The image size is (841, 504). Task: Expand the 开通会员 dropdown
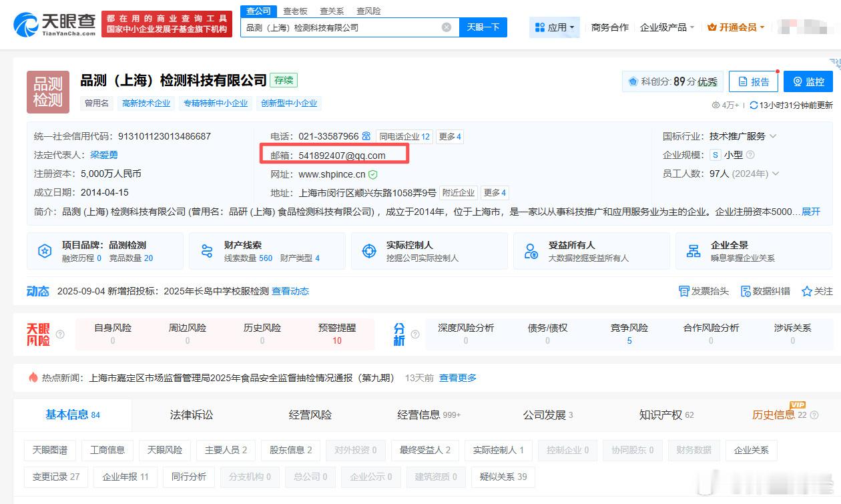coord(736,27)
